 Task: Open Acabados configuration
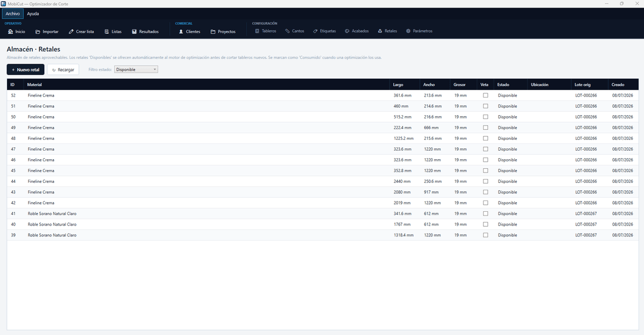point(356,31)
